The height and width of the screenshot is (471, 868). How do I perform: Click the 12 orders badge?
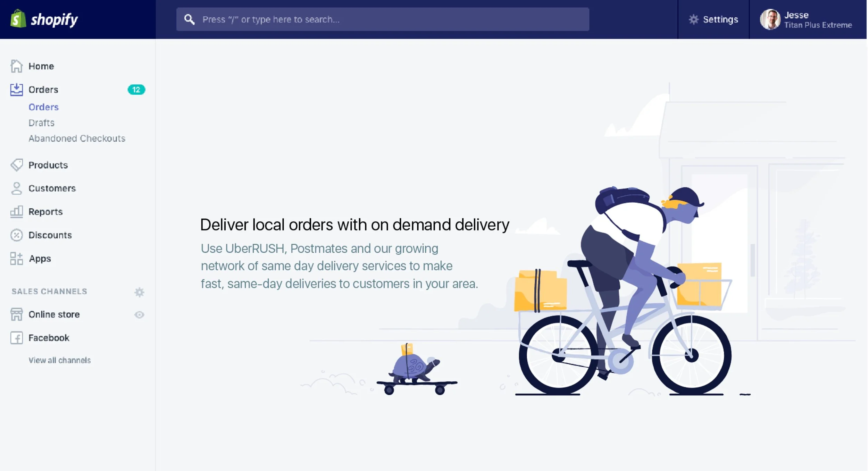pyautogui.click(x=136, y=90)
